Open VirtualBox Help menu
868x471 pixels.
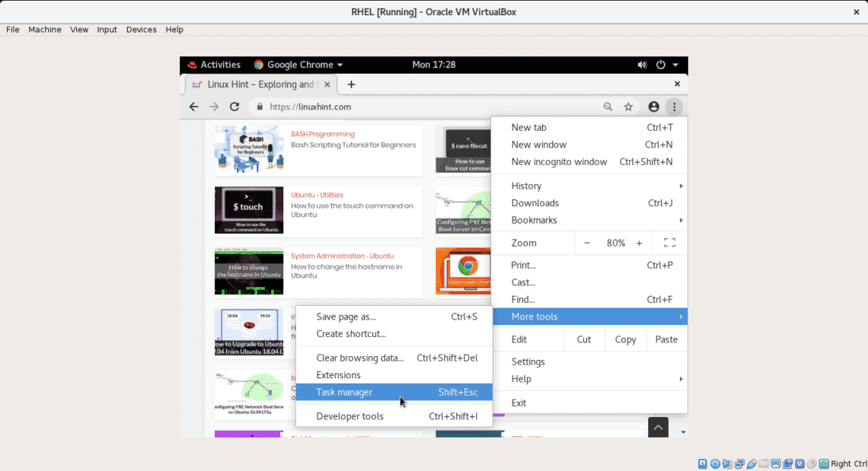tap(174, 30)
